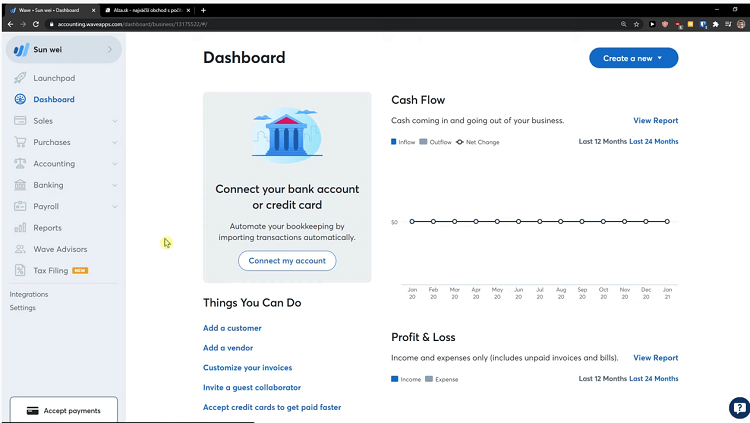Click the browser back arrow
This screenshot has height=423, width=750.
pyautogui.click(x=11, y=24)
